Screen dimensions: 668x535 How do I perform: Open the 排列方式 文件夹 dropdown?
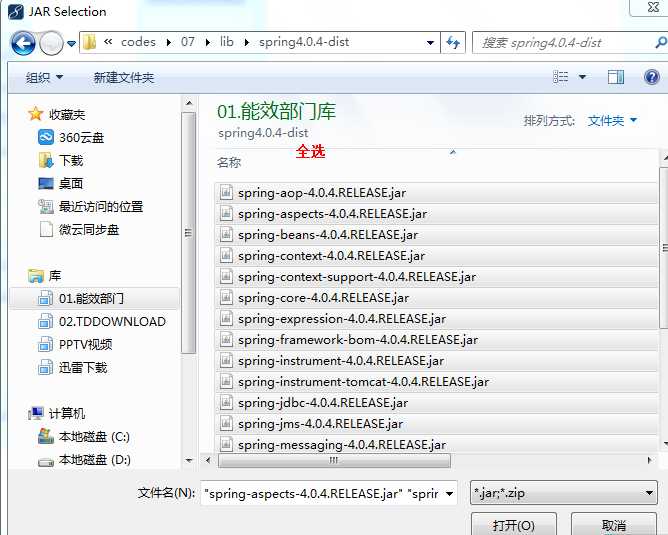click(x=612, y=121)
